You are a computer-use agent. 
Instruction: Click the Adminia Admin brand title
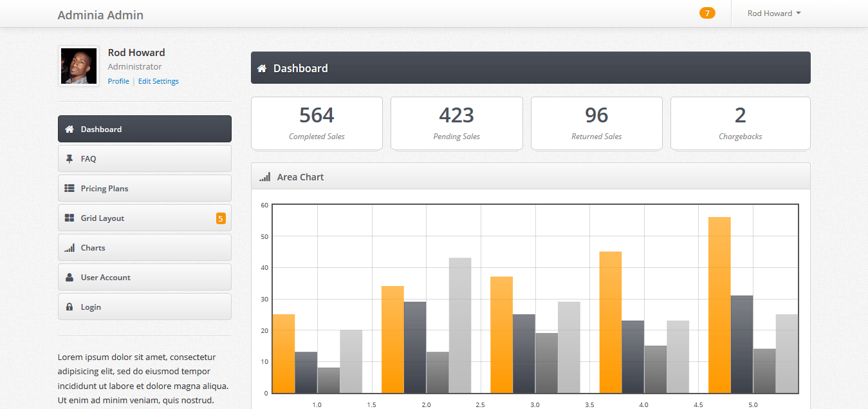tap(100, 15)
